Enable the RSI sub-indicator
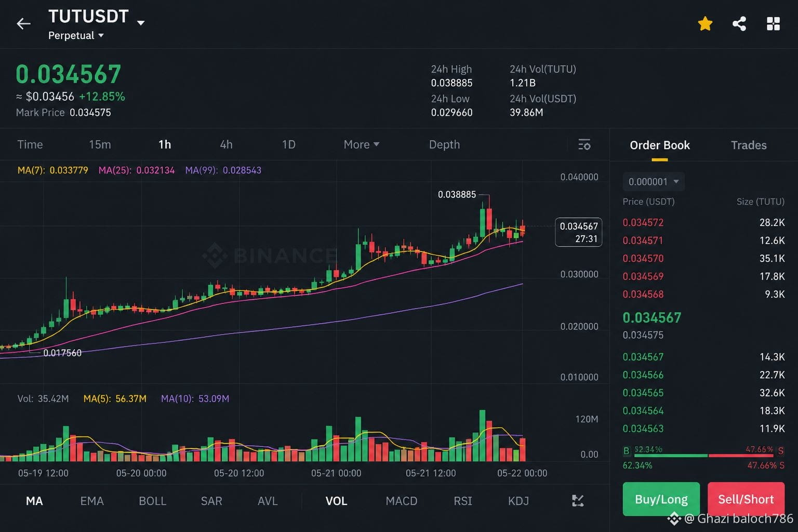This screenshot has height=532, width=798. pos(463,501)
